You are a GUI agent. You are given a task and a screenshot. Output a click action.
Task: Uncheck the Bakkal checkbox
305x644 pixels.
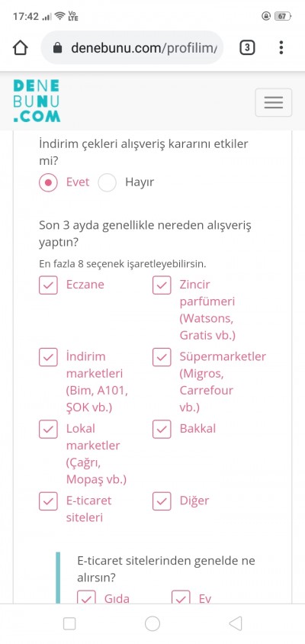tap(162, 429)
